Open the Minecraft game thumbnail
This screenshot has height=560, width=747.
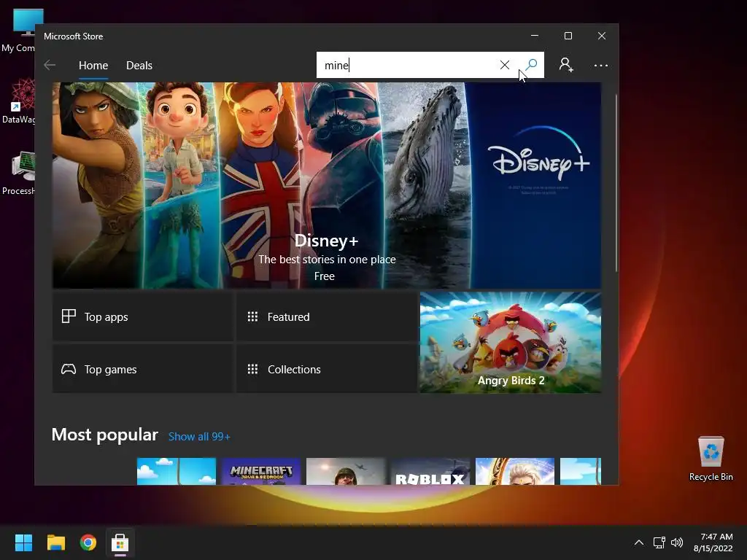coord(260,472)
